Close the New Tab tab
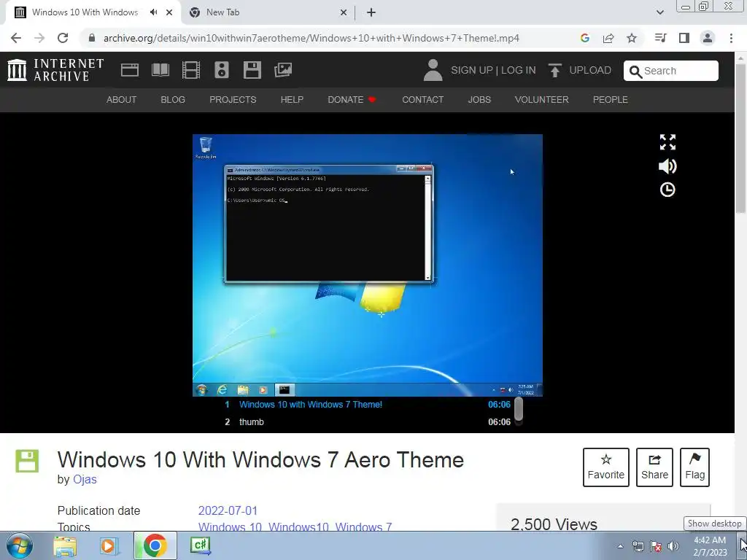 coord(344,12)
